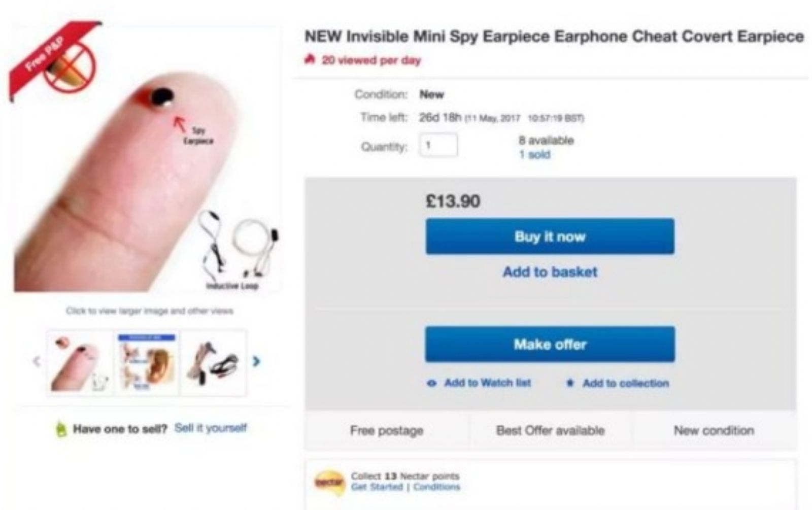Click the Make offer button

pyautogui.click(x=550, y=344)
